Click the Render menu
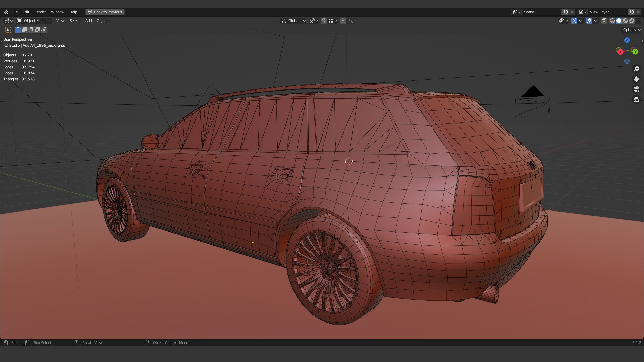The image size is (644, 362). tap(40, 12)
